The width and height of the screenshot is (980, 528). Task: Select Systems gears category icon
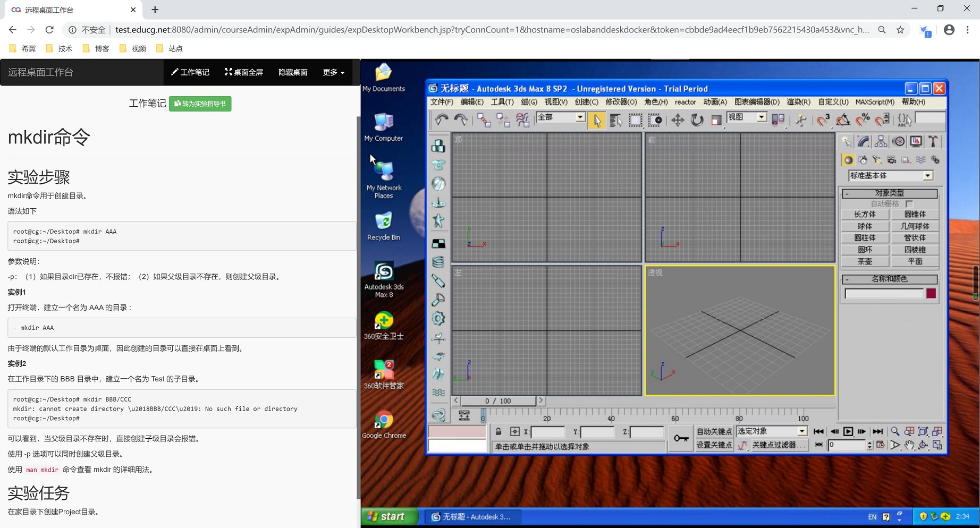coord(935,160)
